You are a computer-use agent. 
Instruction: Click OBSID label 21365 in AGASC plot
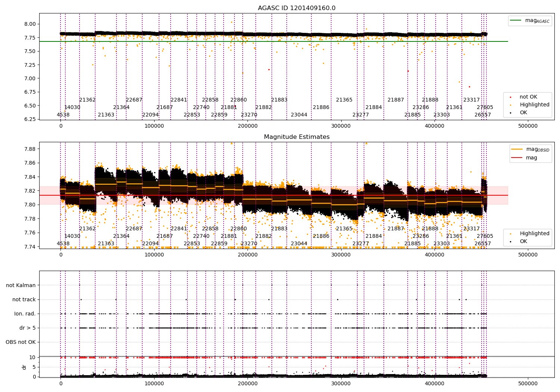(344, 100)
